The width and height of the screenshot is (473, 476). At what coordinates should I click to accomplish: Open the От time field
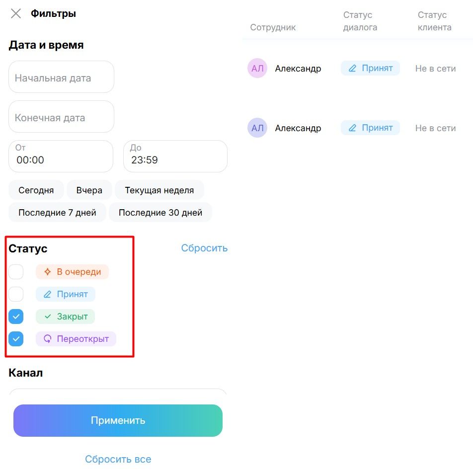click(61, 156)
